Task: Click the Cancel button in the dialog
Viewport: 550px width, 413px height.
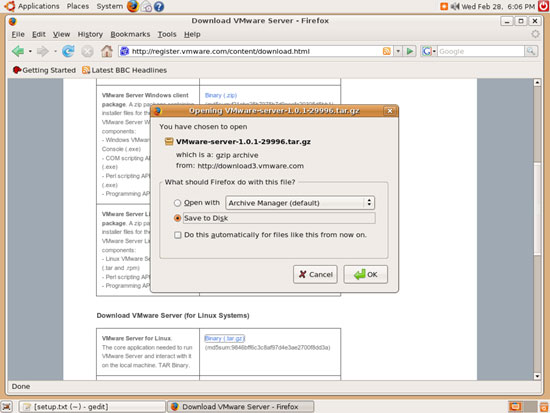Action: [315, 274]
